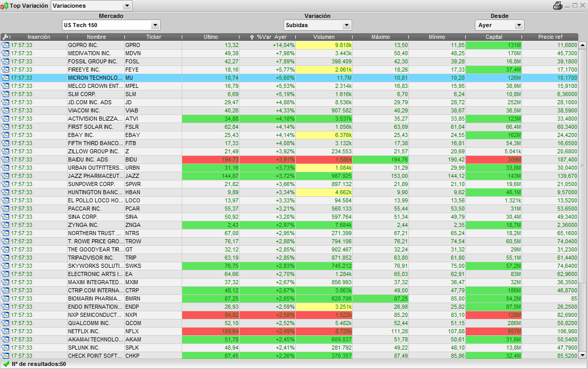Open chart icon for FIREEYE INC. row
This screenshot has width=588, height=369.
5,70
